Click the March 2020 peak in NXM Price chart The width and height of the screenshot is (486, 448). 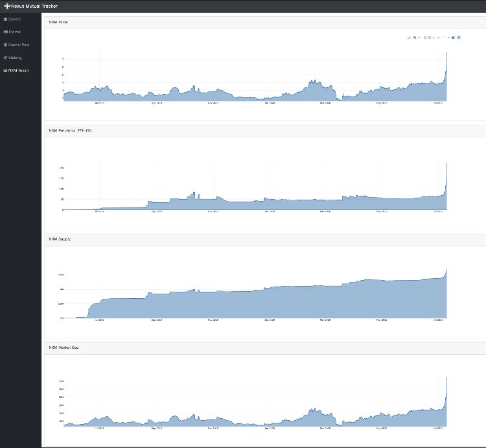pyautogui.click(x=314, y=82)
